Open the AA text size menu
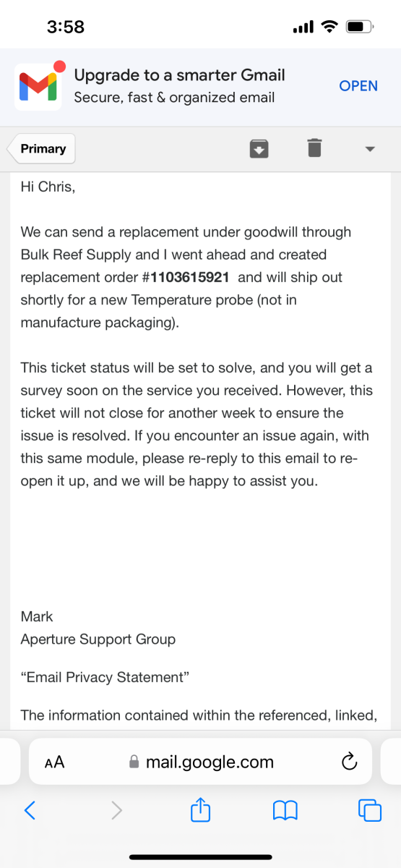Screen dimensions: 401x868 54,762
